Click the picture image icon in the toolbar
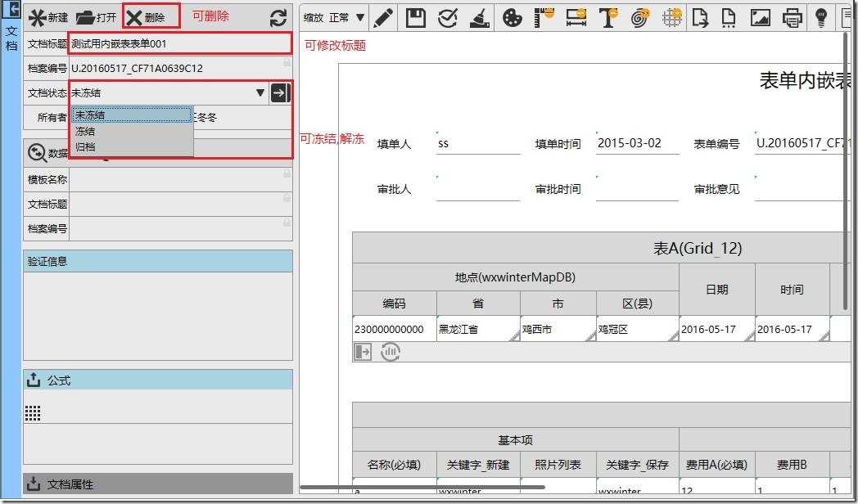The height and width of the screenshot is (504, 858). (x=761, y=18)
